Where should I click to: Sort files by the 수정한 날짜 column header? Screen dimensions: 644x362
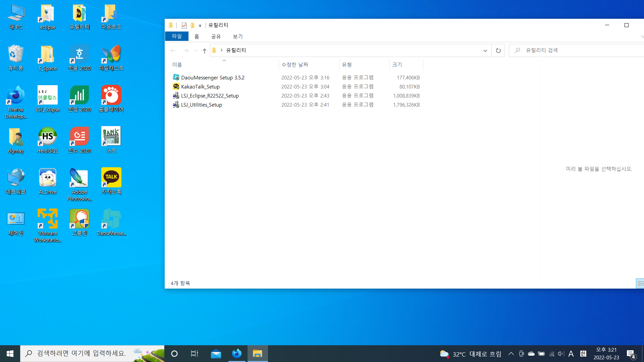[x=294, y=64]
